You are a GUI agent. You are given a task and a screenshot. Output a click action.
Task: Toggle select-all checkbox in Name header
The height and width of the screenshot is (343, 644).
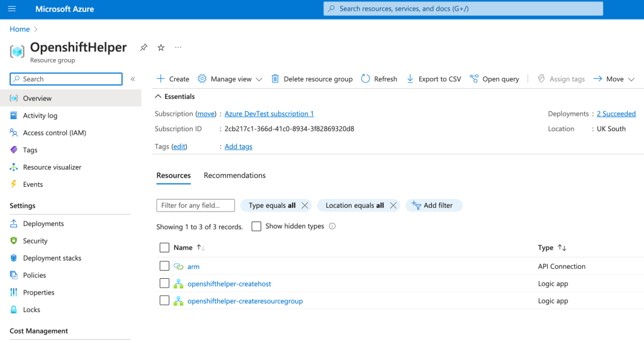point(164,247)
